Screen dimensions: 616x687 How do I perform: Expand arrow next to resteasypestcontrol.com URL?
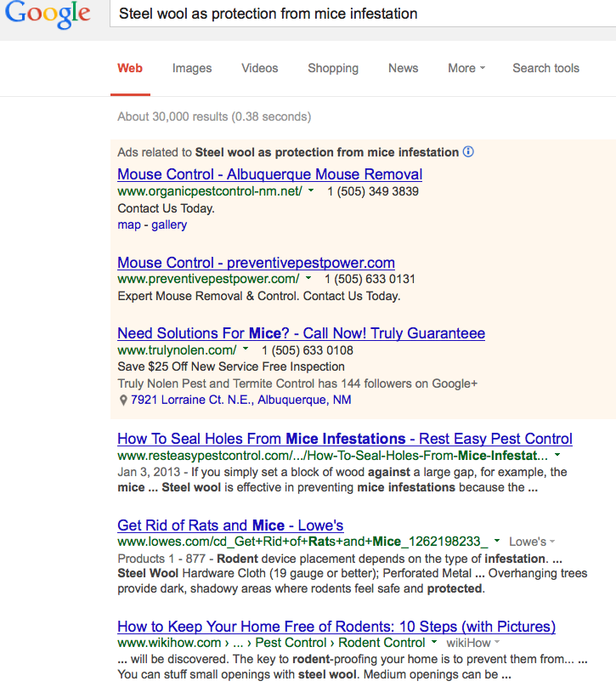557,455
